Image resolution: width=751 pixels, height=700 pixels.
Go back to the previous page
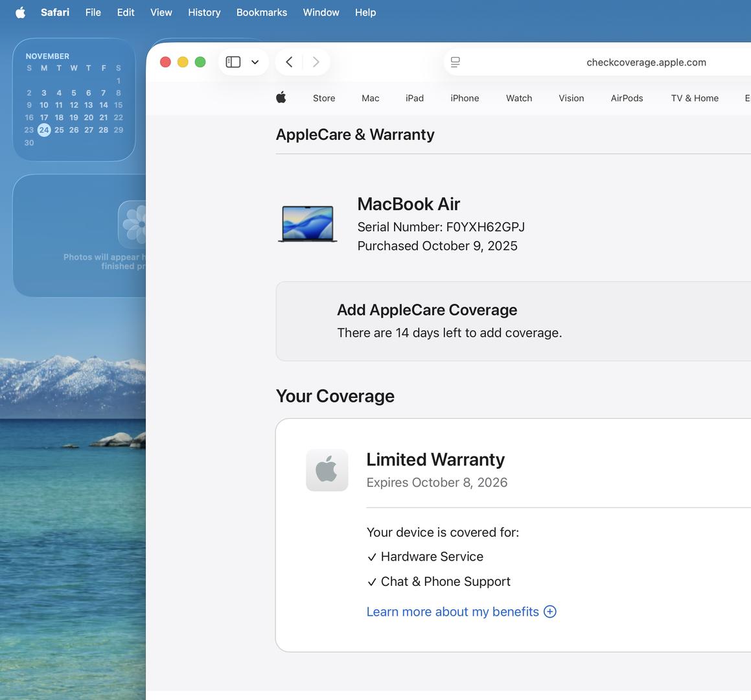click(x=290, y=62)
